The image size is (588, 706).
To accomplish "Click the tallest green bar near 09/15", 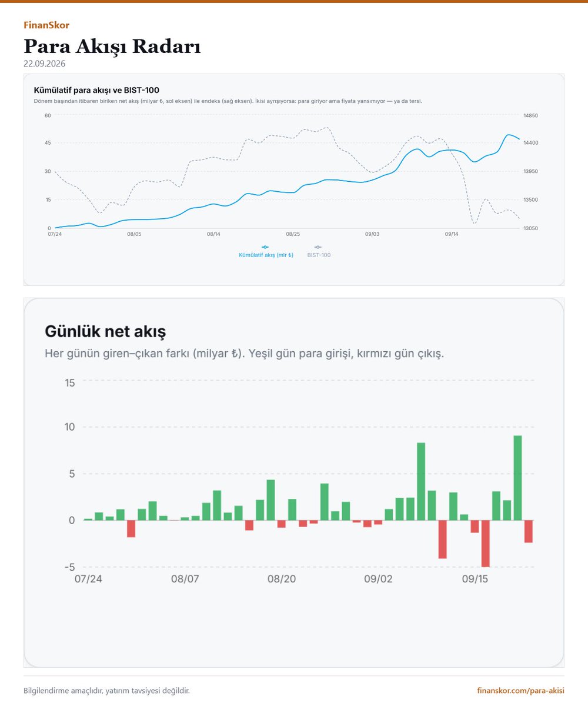I will [x=518, y=478].
